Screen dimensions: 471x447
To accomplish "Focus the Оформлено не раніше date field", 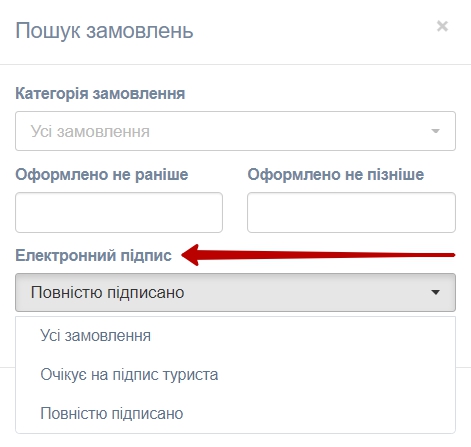I will tap(119, 212).
